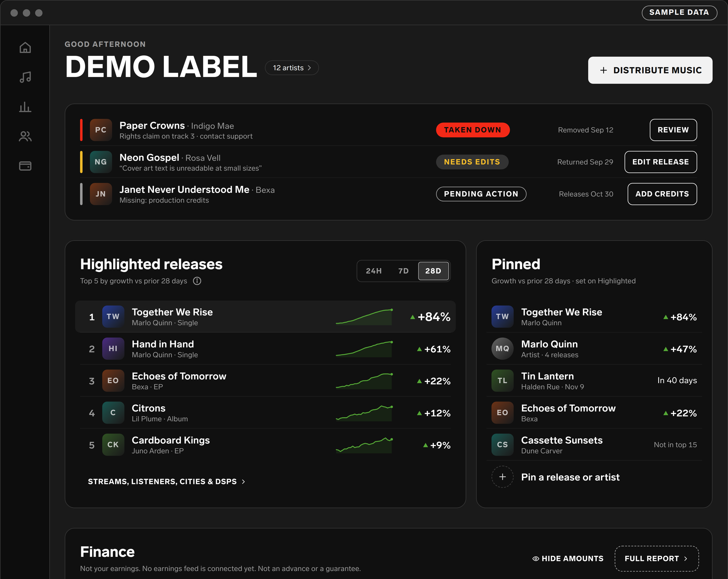The image size is (728, 579).
Task: Toggle Hide Amounts in Finance
Action: tap(568, 559)
